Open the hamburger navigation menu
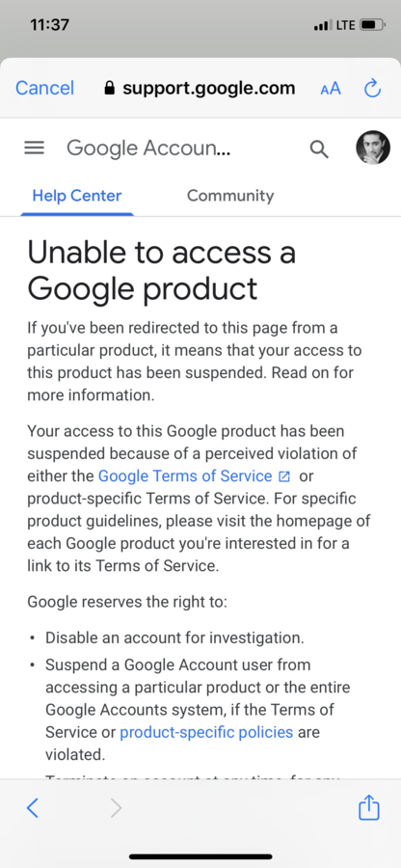The height and width of the screenshot is (868, 401). [x=35, y=148]
